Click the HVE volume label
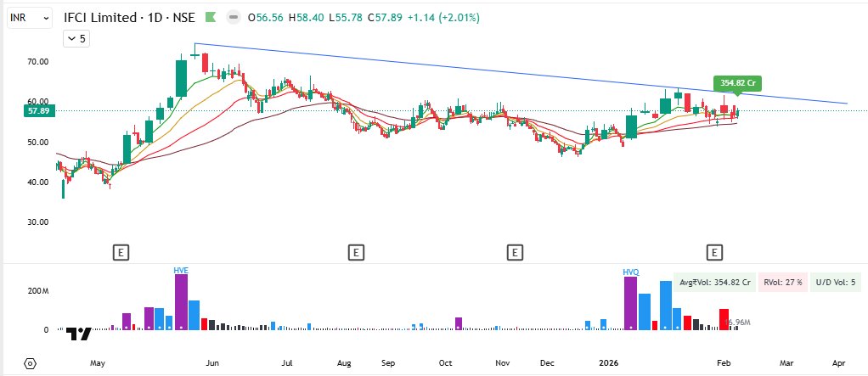 pos(181,271)
